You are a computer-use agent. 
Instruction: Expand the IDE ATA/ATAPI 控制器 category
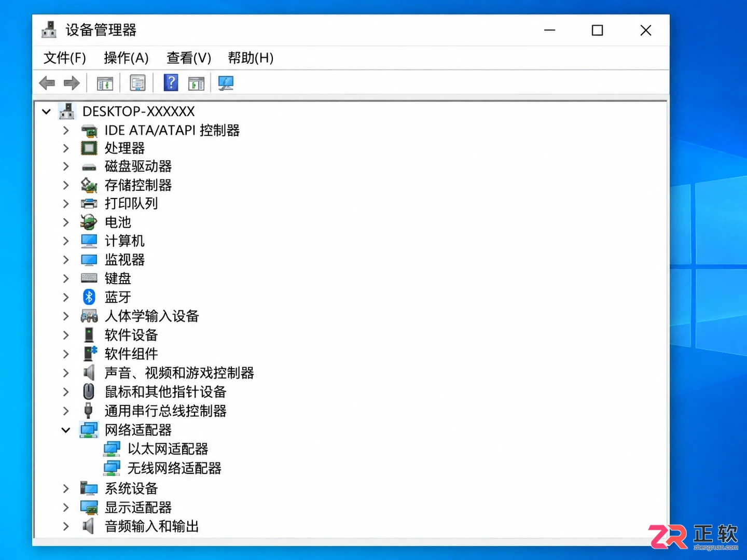click(x=66, y=130)
